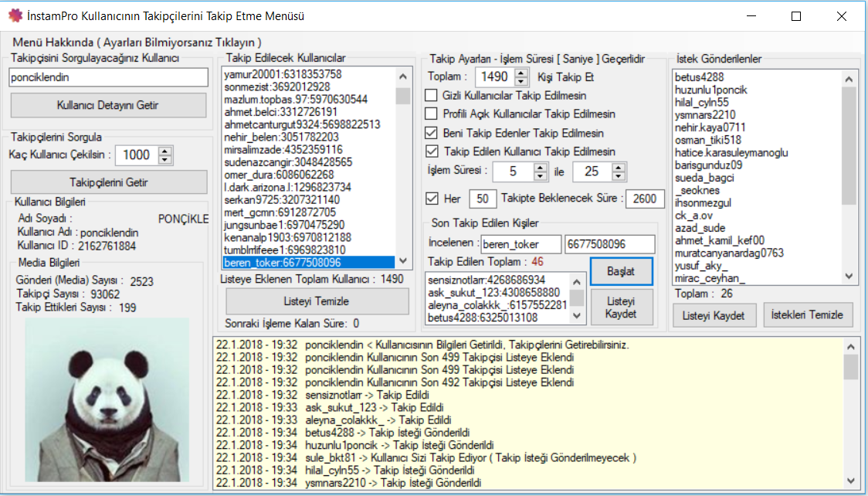The image size is (868, 496).
Task: Click log line sule_bkt81 Kullanıcı Sizi Takip Ediyor
Action: (x=426, y=458)
